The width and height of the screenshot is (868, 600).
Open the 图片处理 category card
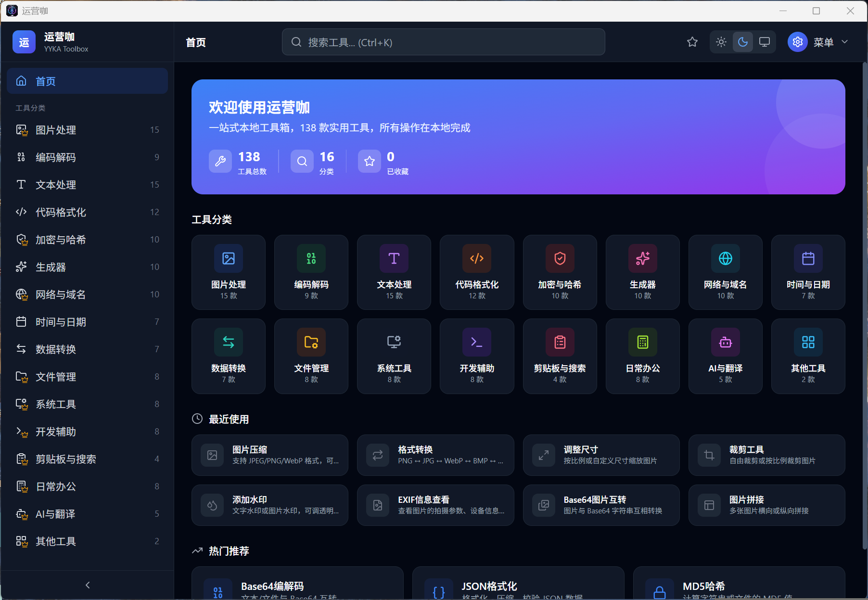(x=229, y=272)
